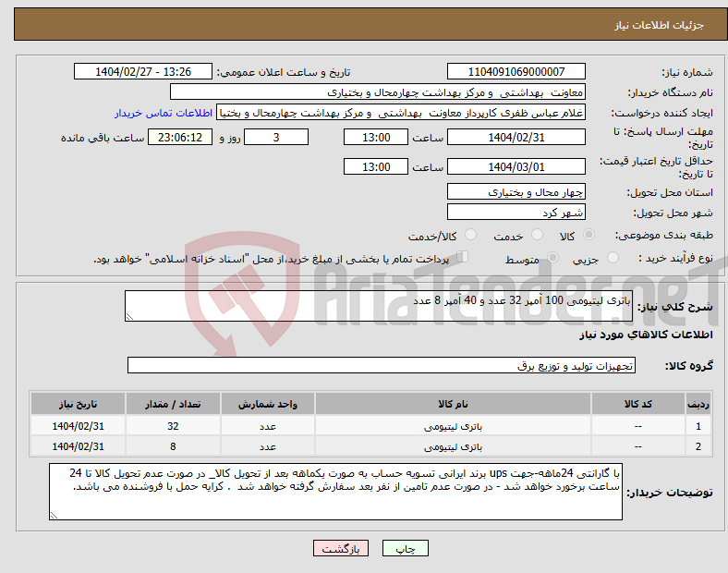Select the جزیی purchase type radio
Screen dimensions: 728x573
(x=613, y=258)
